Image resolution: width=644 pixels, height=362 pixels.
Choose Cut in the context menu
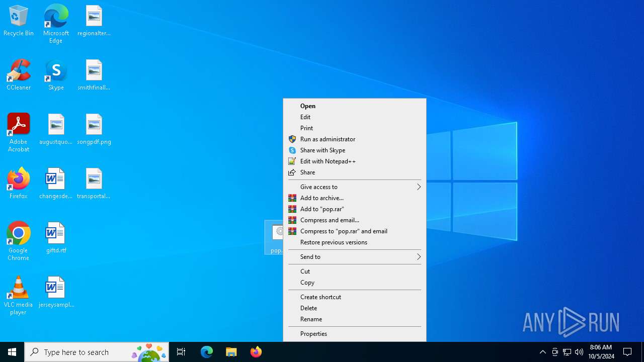pyautogui.click(x=355, y=271)
